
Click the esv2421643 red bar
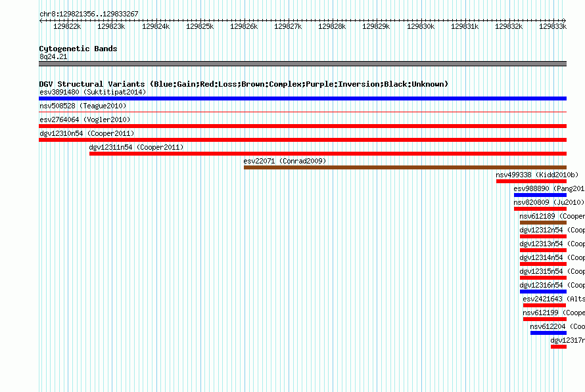pos(545,305)
